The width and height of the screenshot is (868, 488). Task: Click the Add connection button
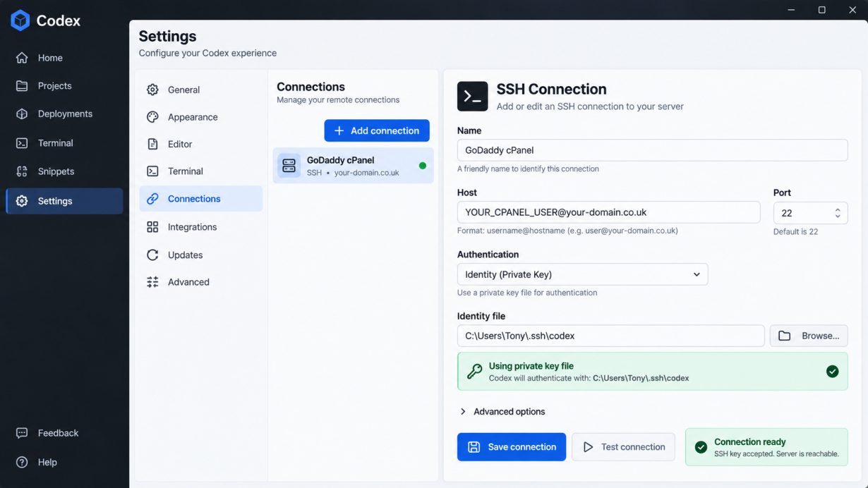click(377, 130)
